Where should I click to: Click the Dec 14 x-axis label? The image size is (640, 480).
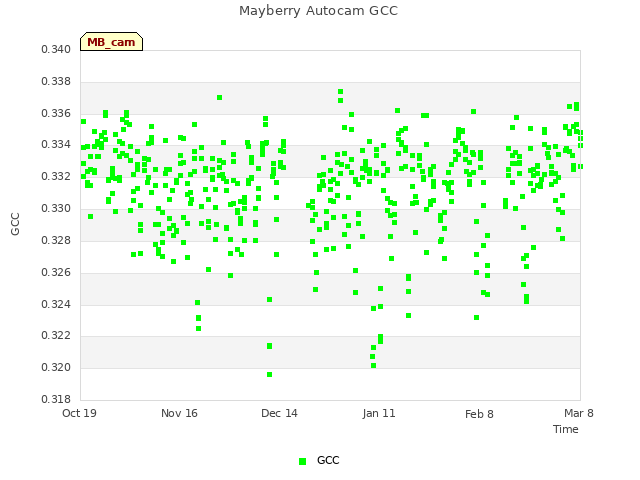[x=279, y=413]
